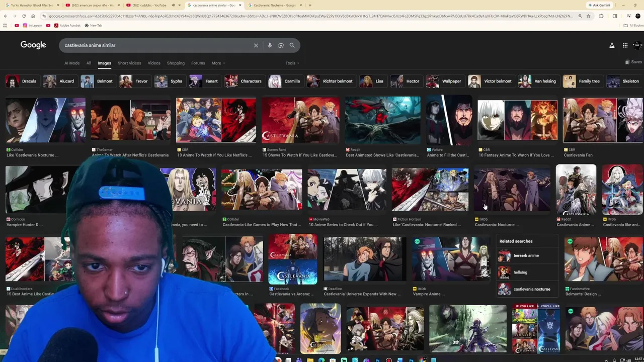
Task: Mute the cadskjhc YouTube tab audio icon
Action: pyautogui.click(x=173, y=5)
